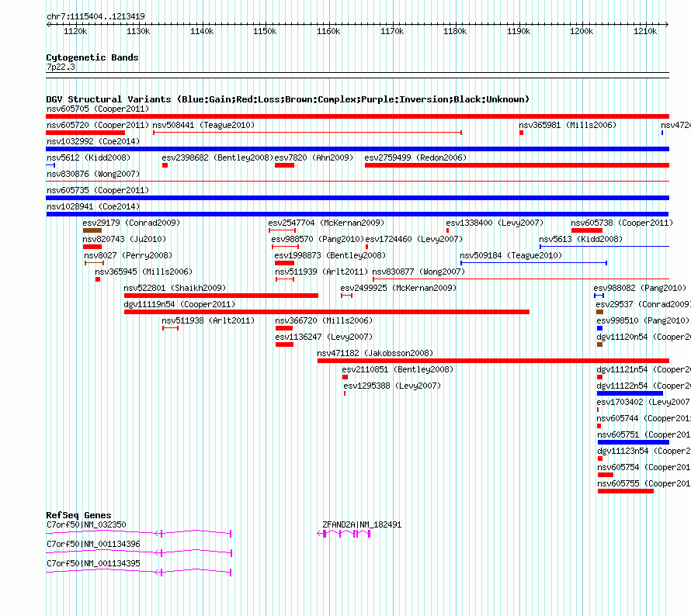The height and width of the screenshot is (616, 691).
Task: Open the C7orf50|NM_001134395 transcript label
Action: click(93, 563)
